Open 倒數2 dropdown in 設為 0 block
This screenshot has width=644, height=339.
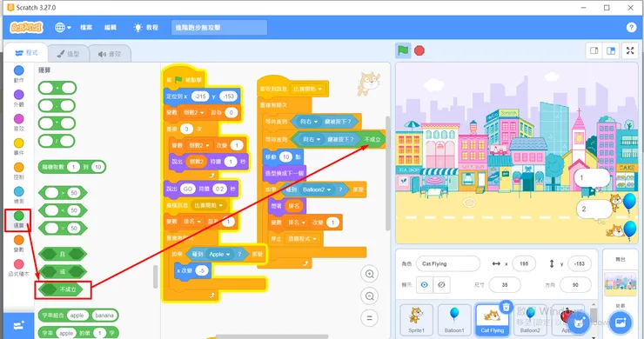[193, 112]
